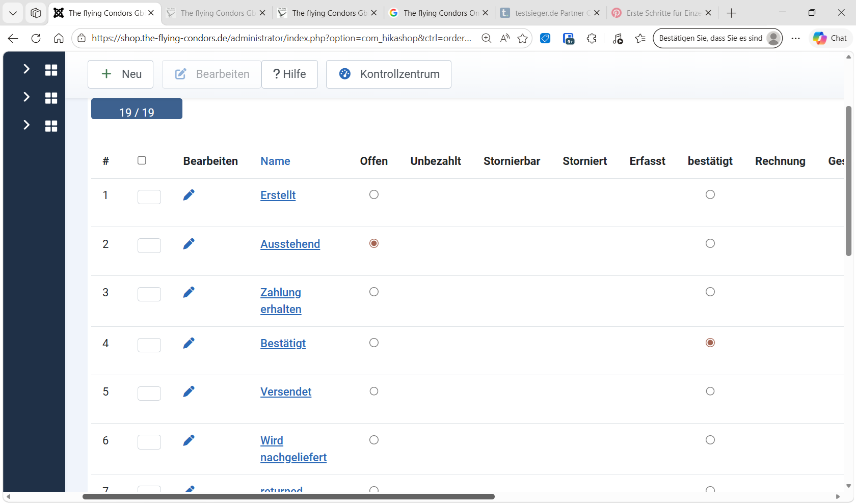Refresh the page with reload icon
Screen dimensions: 856x504
tap(36, 38)
